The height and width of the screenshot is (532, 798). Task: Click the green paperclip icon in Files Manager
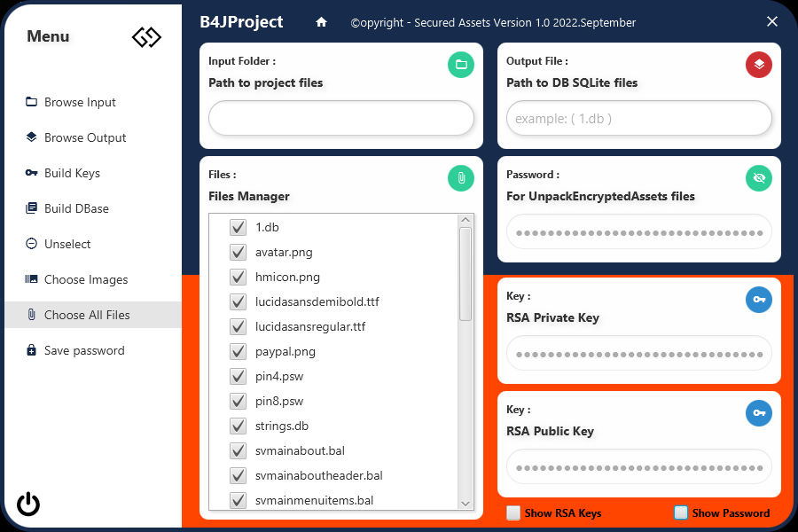coord(461,178)
